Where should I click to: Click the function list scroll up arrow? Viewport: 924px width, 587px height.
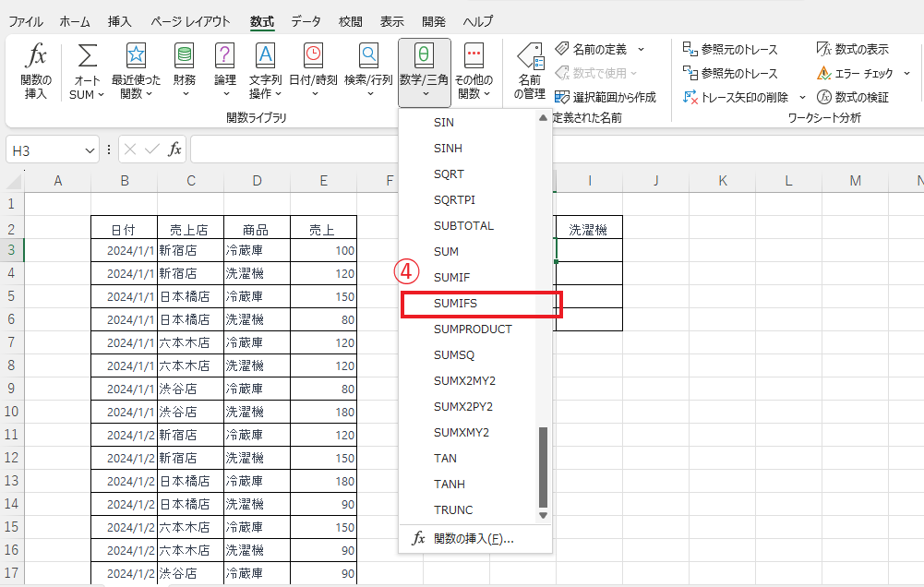point(544,118)
